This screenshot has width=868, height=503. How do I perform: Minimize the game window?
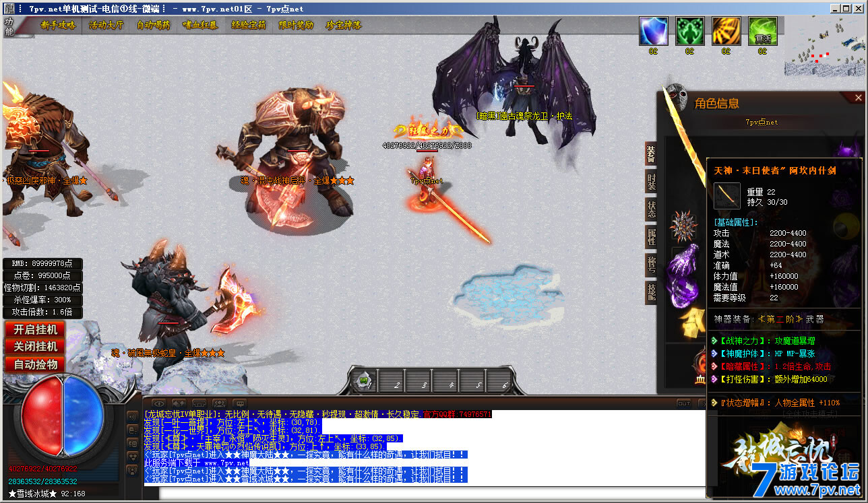tap(836, 8)
